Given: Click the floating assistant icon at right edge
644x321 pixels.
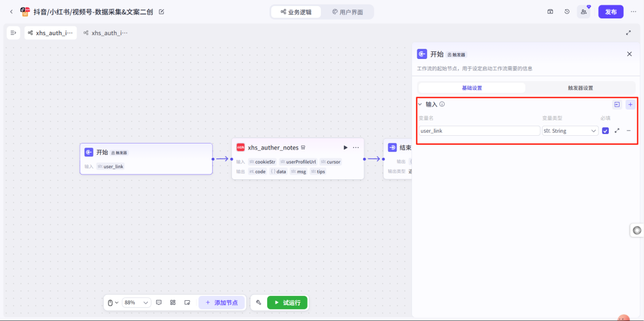Looking at the screenshot, I should 637,230.
